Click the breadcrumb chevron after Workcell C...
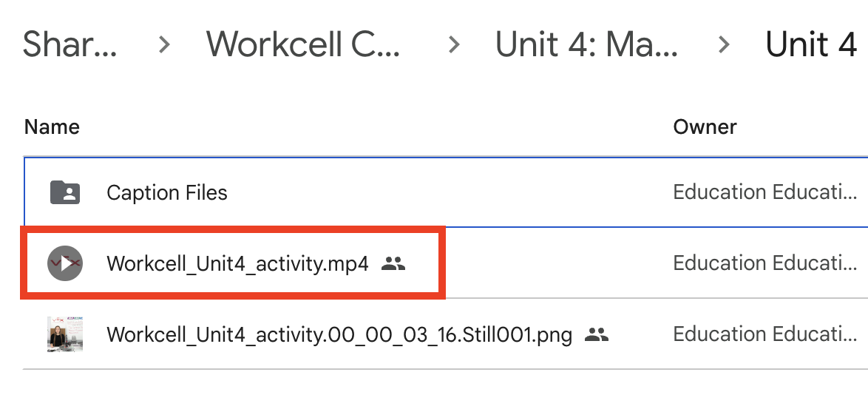This screenshot has width=868, height=395. 453,45
